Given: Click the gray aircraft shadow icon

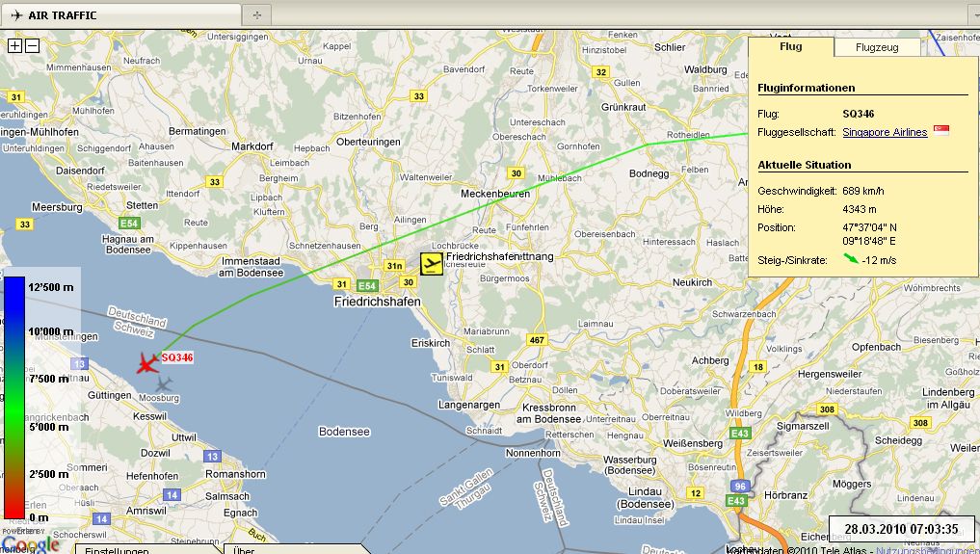Looking at the screenshot, I should pyautogui.click(x=164, y=384).
